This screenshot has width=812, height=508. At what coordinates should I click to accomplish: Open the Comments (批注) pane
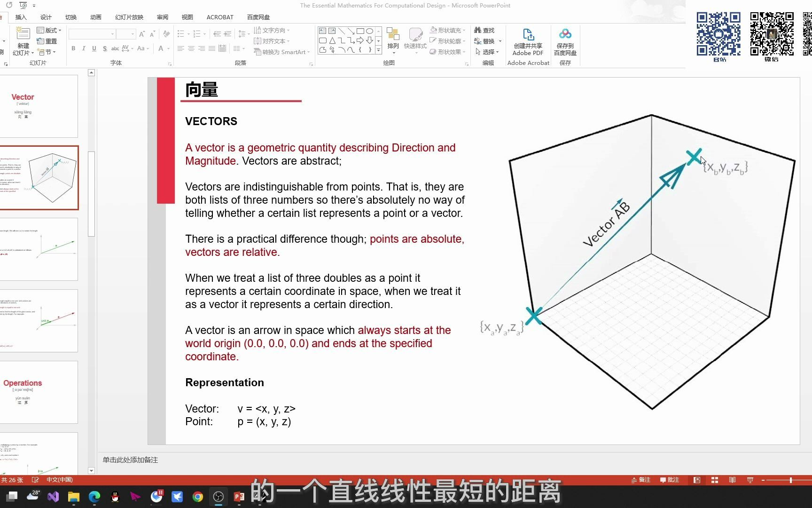670,480
